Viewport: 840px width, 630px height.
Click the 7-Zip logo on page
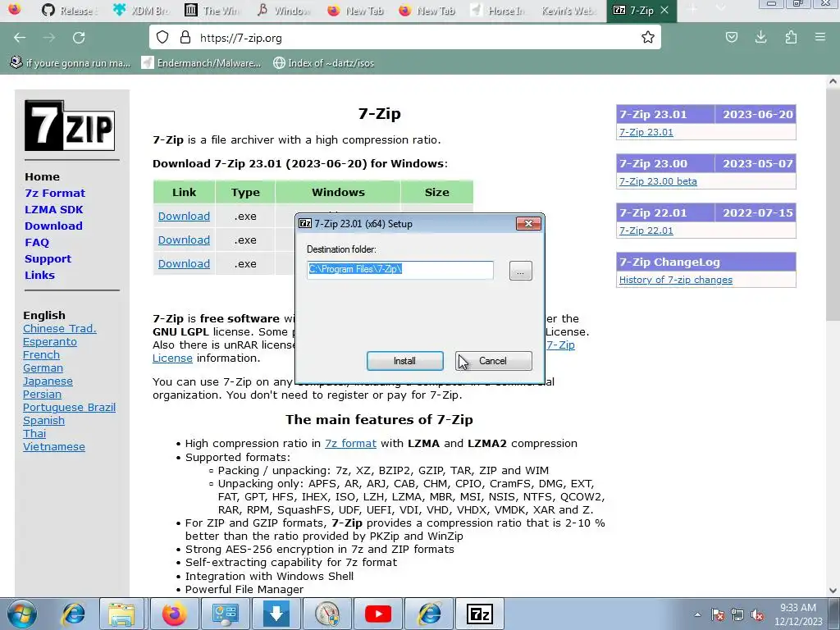click(x=70, y=126)
